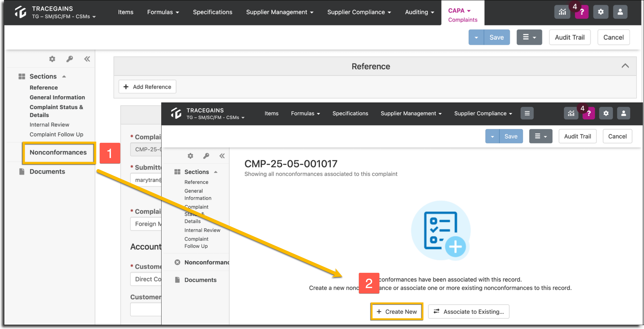Open Specifications in the front window navbar

[x=350, y=113]
